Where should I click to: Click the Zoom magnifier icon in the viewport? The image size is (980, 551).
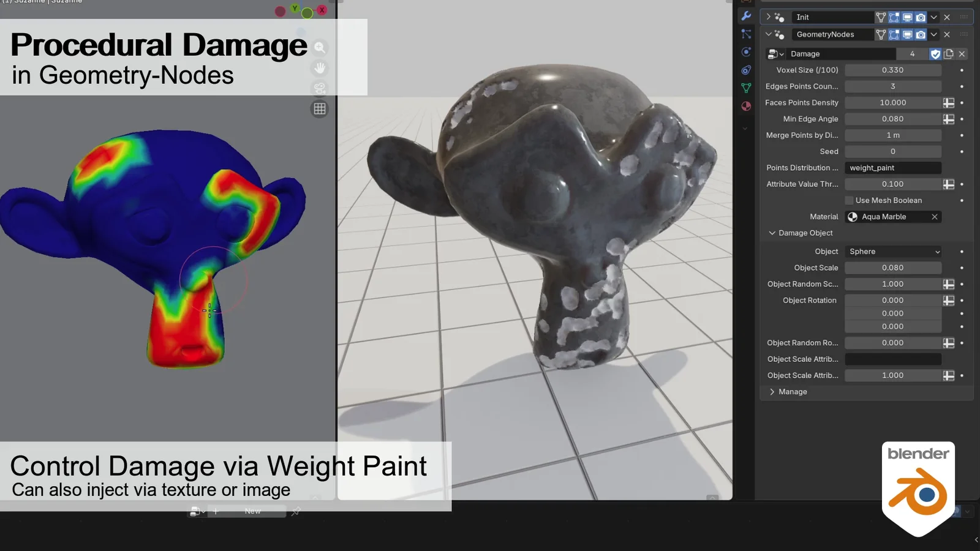pos(320,47)
